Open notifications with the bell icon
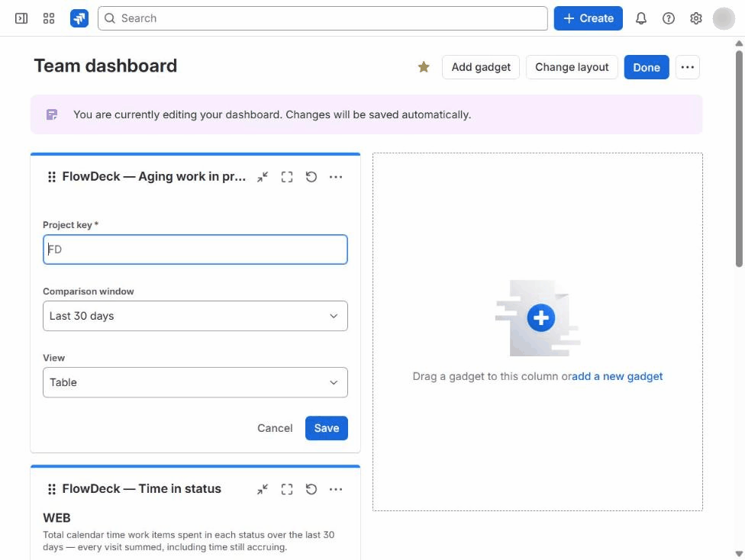Viewport: 745px width, 560px height. click(x=641, y=18)
